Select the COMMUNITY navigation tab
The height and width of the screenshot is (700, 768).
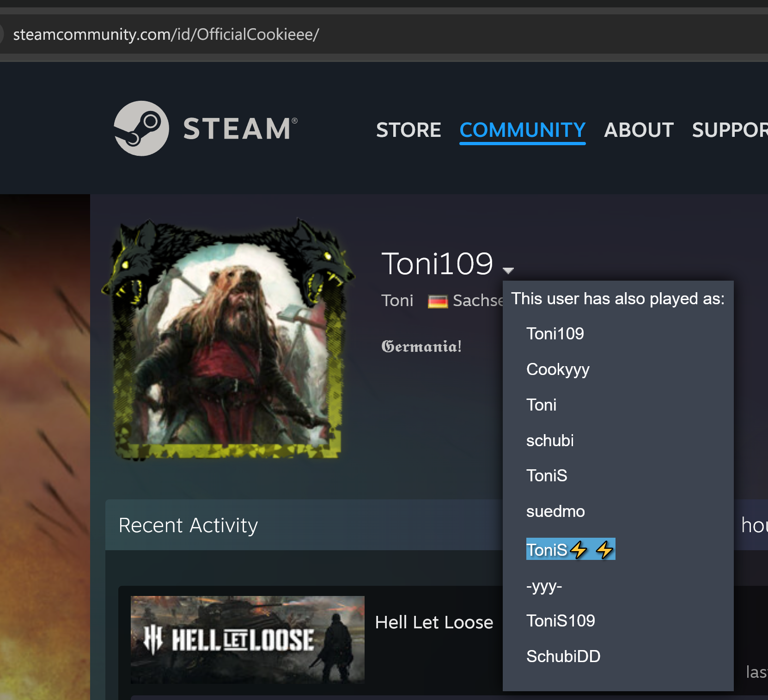tap(522, 130)
